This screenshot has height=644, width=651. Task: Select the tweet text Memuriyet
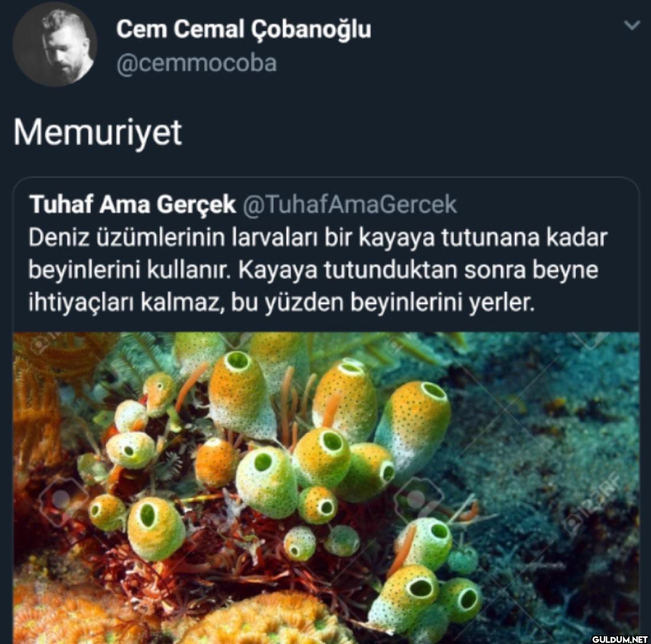click(98, 133)
